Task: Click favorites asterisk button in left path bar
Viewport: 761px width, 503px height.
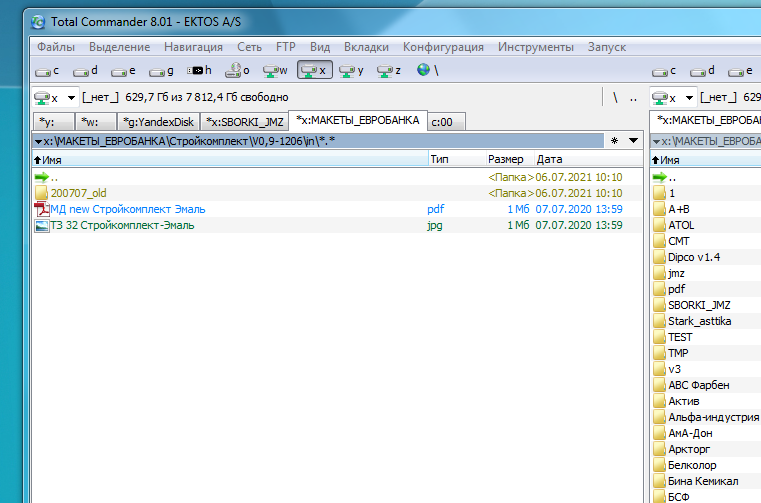Action: pos(614,141)
